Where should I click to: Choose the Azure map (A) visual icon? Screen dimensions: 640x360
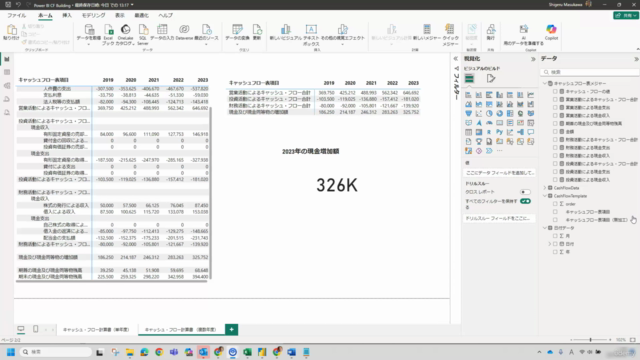pos(479,123)
